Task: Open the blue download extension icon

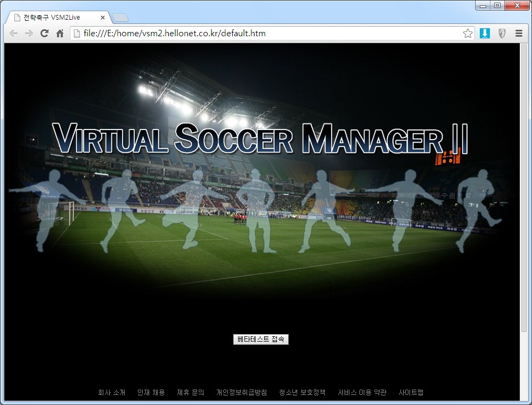Action: pos(485,34)
